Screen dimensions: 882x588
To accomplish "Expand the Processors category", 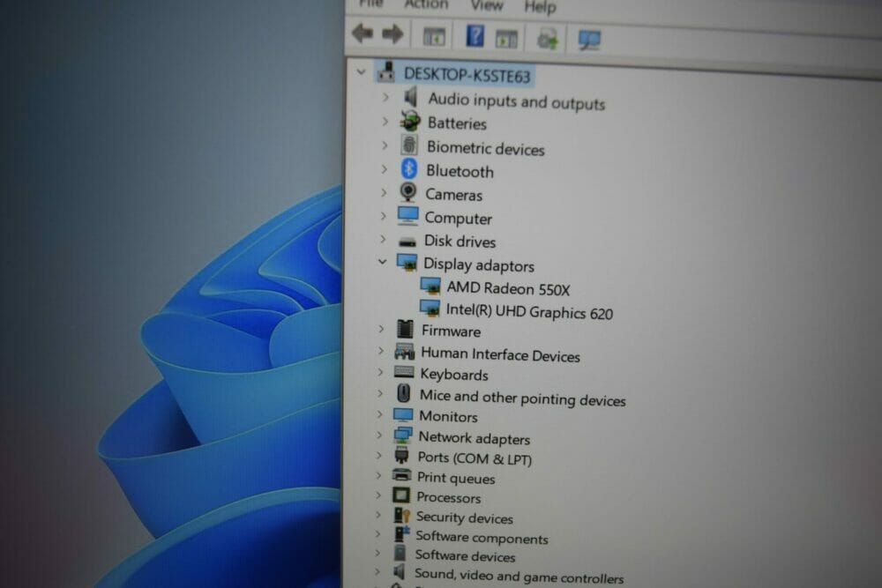I will click(x=378, y=495).
